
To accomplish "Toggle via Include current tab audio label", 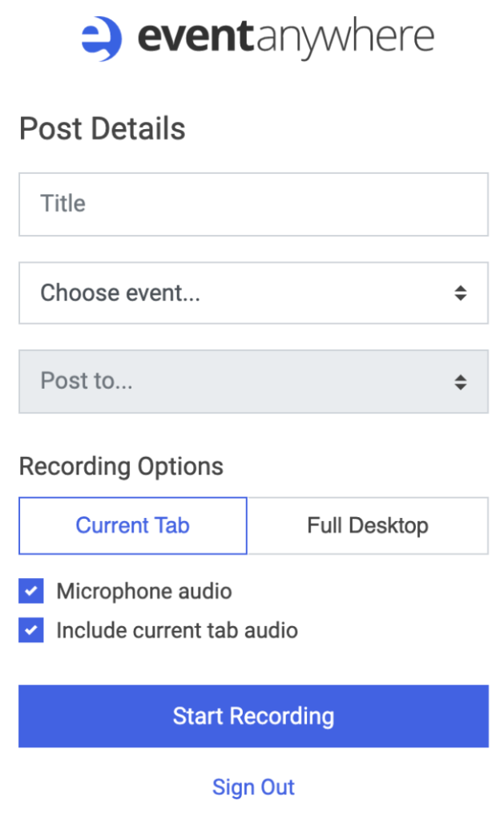I will (177, 630).
